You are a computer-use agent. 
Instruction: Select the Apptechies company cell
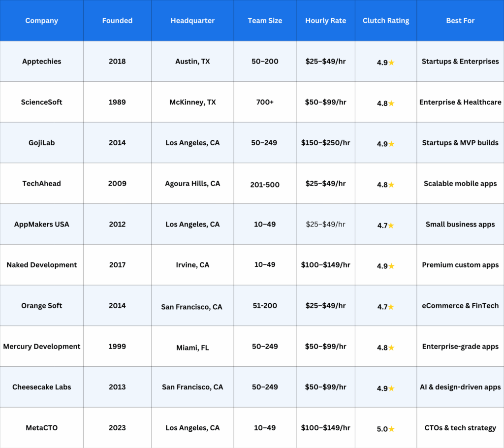(x=41, y=62)
